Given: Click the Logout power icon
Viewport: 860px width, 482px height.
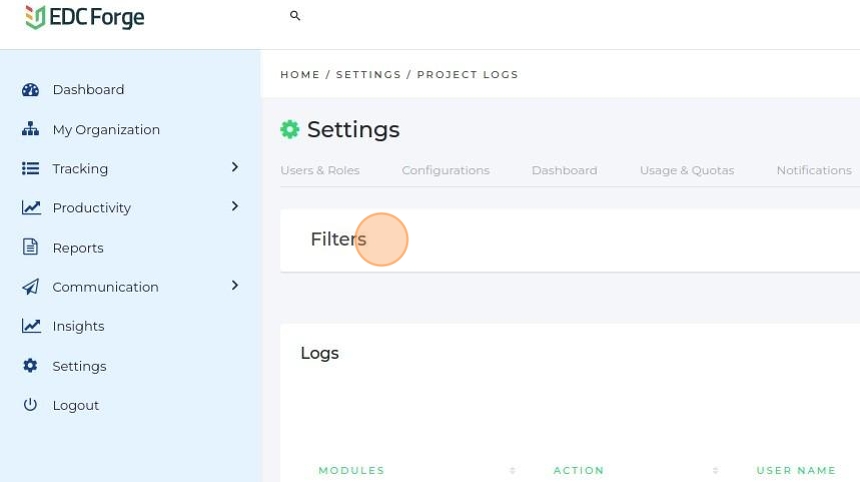Looking at the screenshot, I should pyautogui.click(x=31, y=405).
